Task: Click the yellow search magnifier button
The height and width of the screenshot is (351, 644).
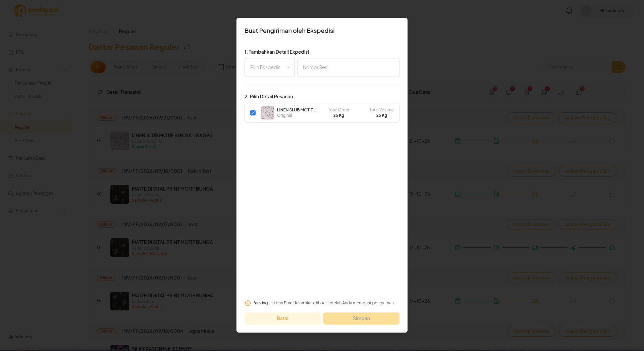Action: [x=619, y=67]
